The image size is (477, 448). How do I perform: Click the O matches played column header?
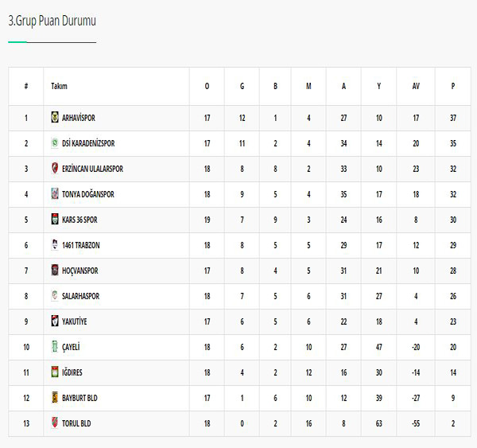point(207,86)
